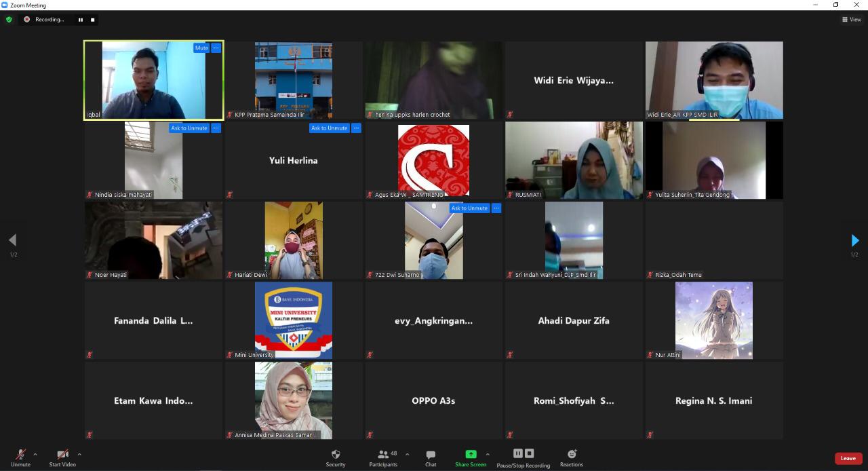Expand video options caret beside Start Video
The height and width of the screenshot is (471, 868).
point(79,454)
